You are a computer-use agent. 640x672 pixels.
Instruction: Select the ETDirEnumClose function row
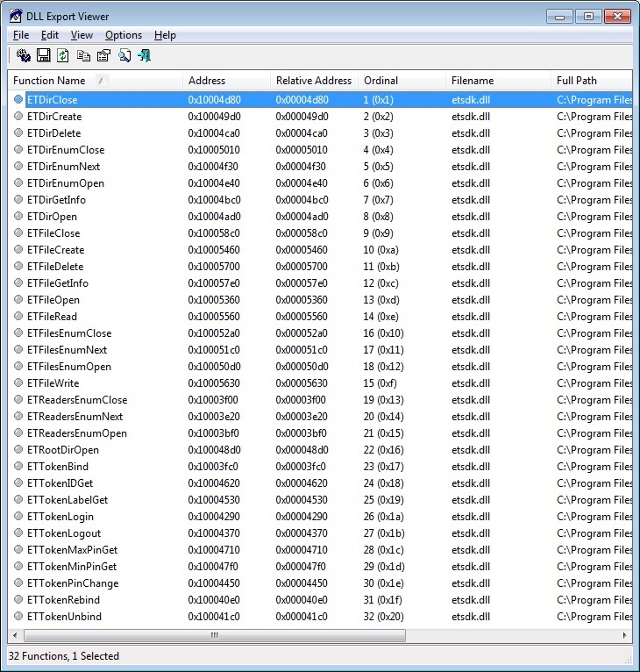pos(320,149)
